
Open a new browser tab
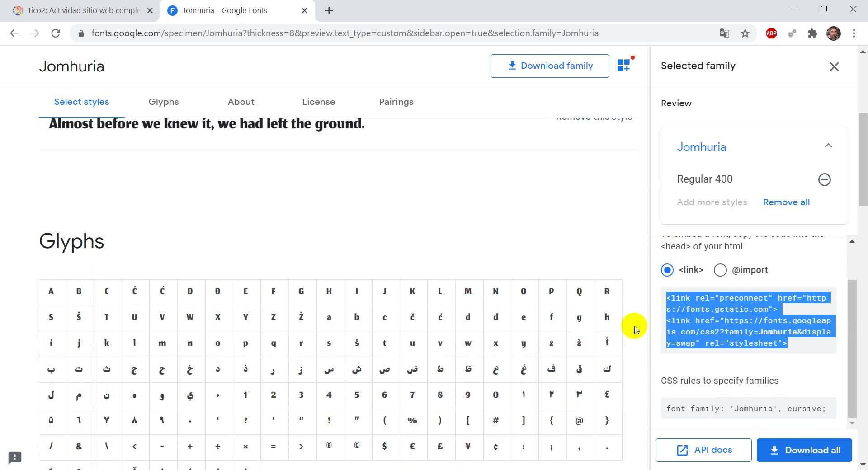click(x=329, y=10)
